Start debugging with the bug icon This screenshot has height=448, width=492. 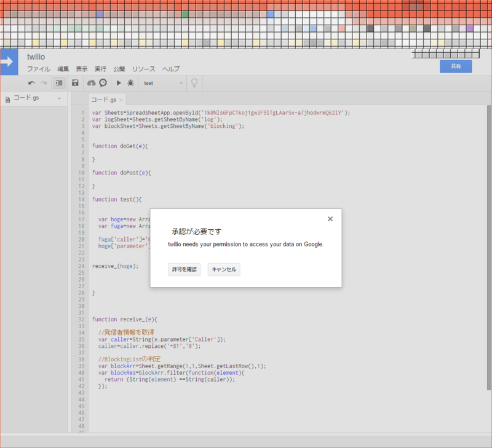pyautogui.click(x=130, y=83)
